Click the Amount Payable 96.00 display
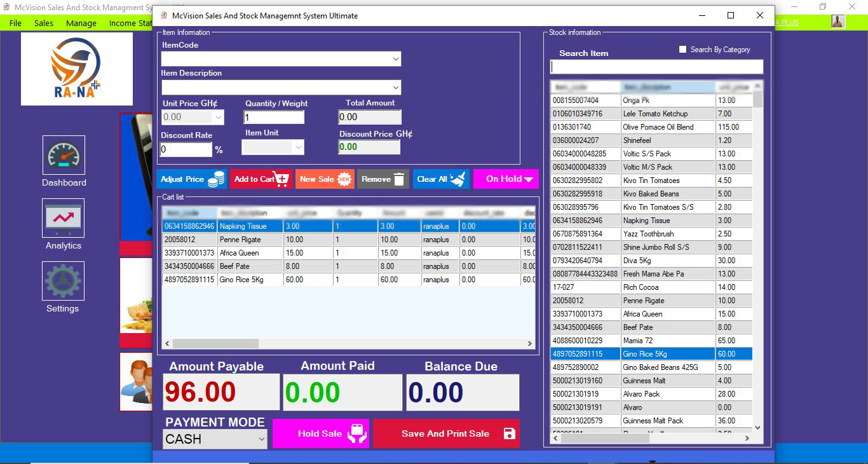Image resolution: width=868 pixels, height=464 pixels. point(221,392)
